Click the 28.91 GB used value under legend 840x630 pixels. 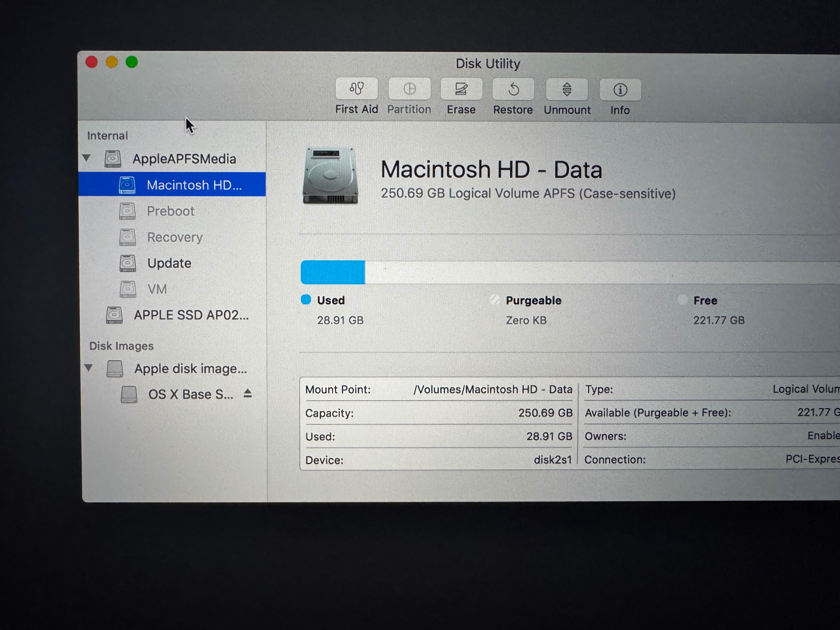(x=340, y=320)
